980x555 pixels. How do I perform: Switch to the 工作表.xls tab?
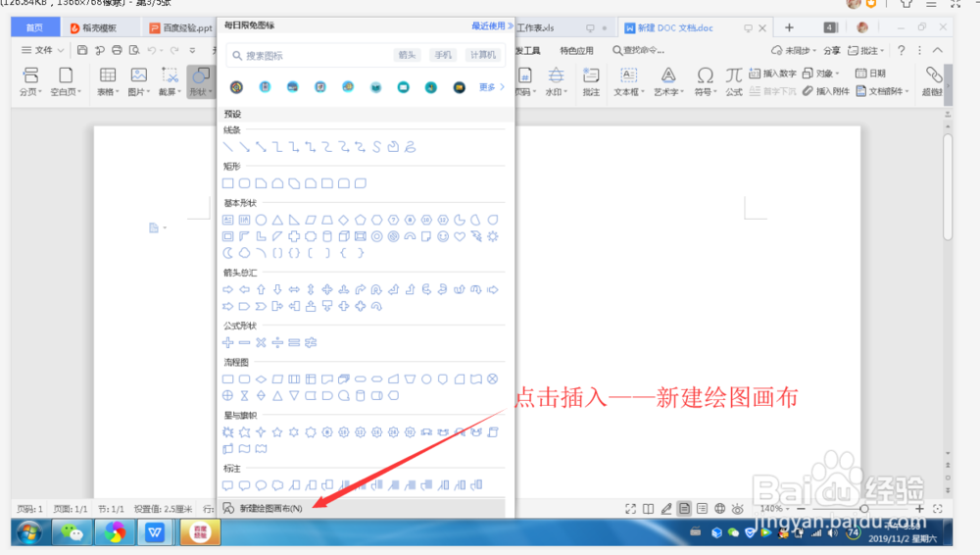(536, 28)
